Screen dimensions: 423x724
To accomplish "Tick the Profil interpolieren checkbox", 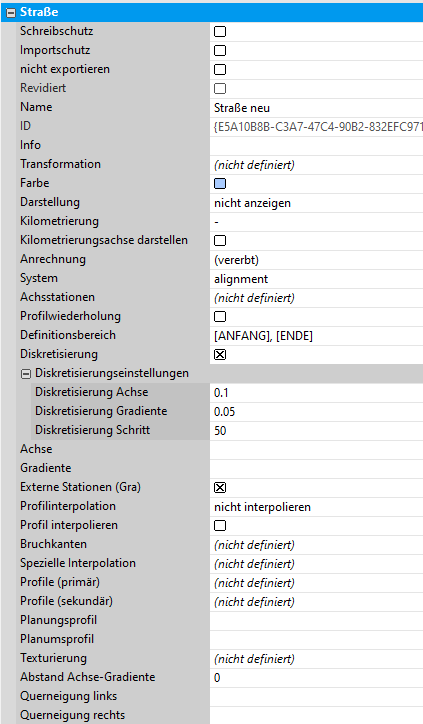I will pyautogui.click(x=220, y=525).
